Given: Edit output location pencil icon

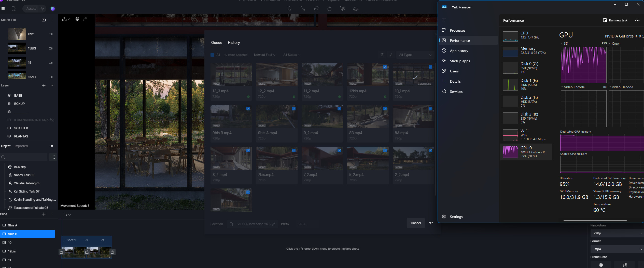Looking at the screenshot, I should 274,224.
